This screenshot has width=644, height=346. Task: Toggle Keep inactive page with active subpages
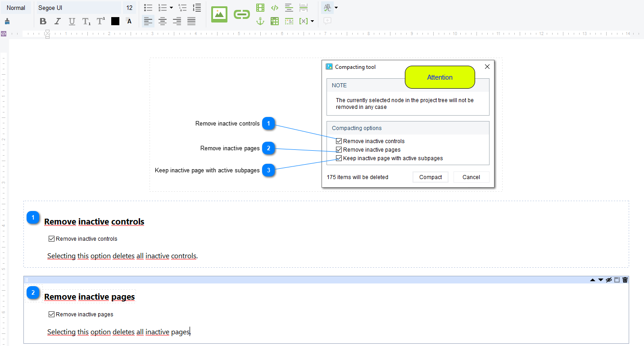click(339, 158)
